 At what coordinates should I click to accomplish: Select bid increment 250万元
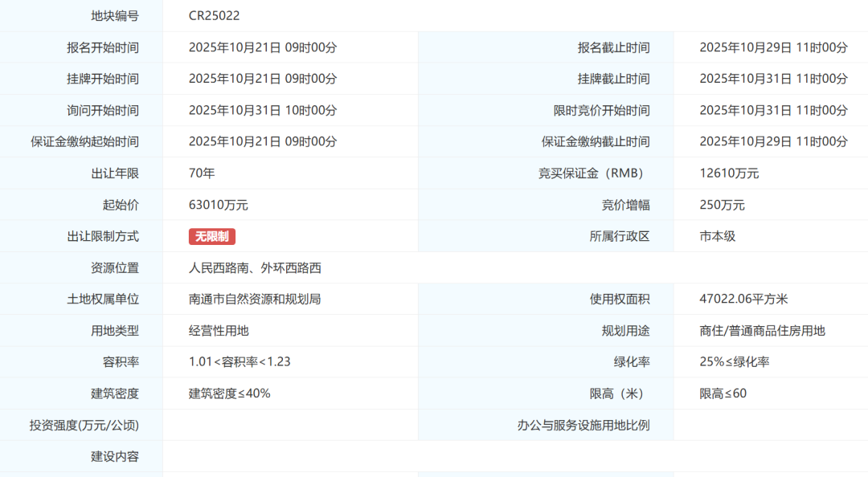pos(723,205)
